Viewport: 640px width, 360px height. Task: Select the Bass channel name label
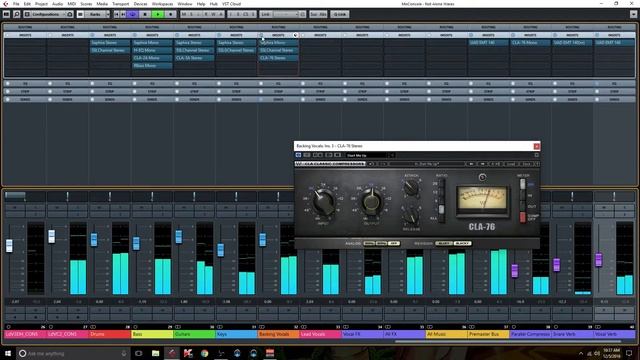tap(152, 334)
